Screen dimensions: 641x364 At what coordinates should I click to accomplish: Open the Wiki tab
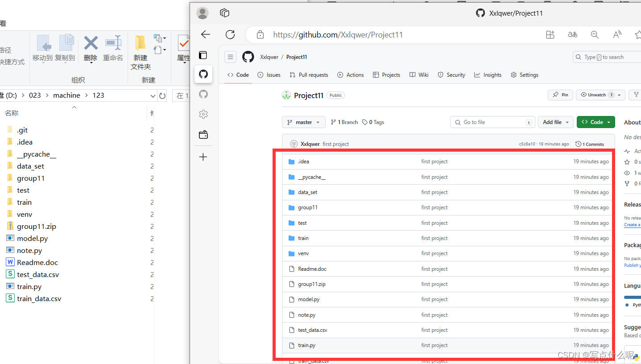coord(418,74)
